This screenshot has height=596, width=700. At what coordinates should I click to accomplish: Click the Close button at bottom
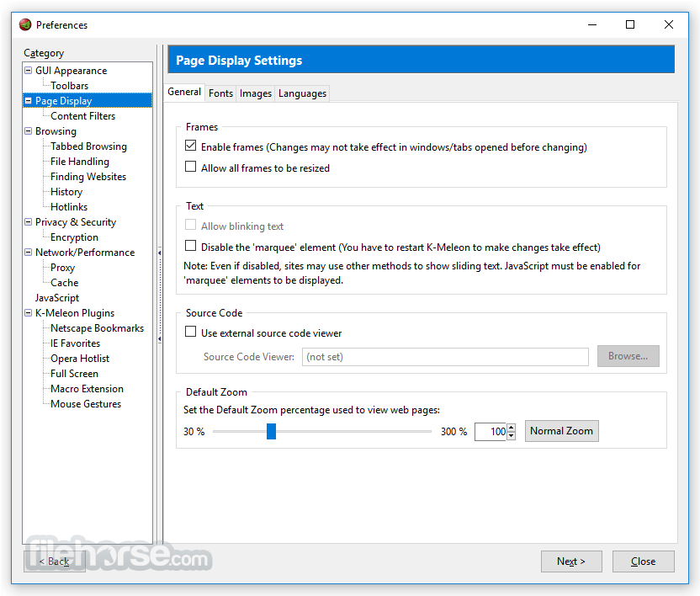pyautogui.click(x=644, y=561)
